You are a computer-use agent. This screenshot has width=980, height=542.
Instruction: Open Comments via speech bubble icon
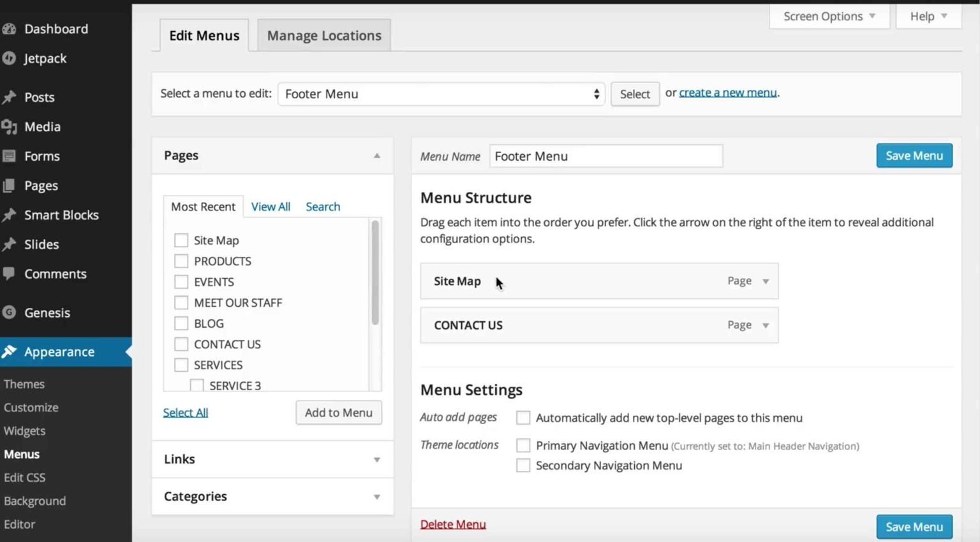pyautogui.click(x=9, y=274)
